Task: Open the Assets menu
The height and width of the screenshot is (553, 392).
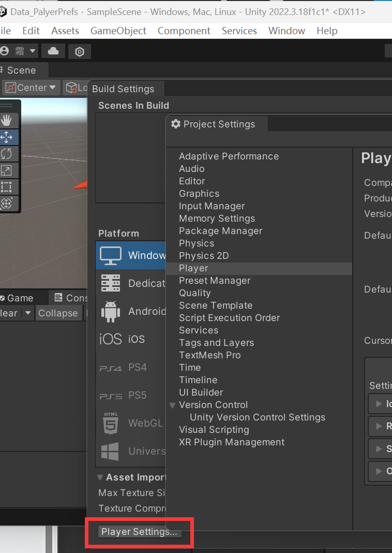Action: tap(65, 31)
